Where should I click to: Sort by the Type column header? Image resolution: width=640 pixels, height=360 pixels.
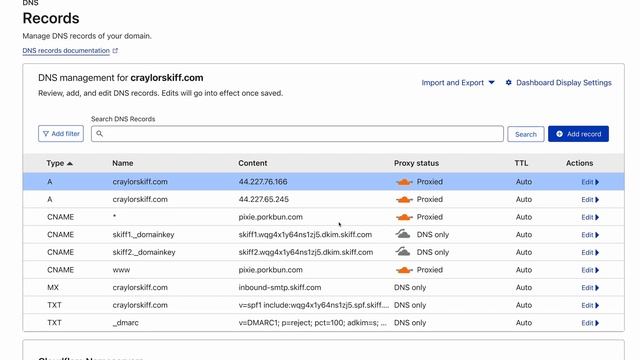tap(60, 163)
